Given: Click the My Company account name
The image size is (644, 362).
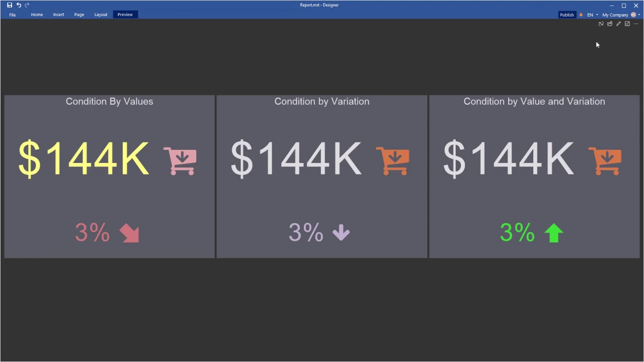Looking at the screenshot, I should pyautogui.click(x=615, y=15).
